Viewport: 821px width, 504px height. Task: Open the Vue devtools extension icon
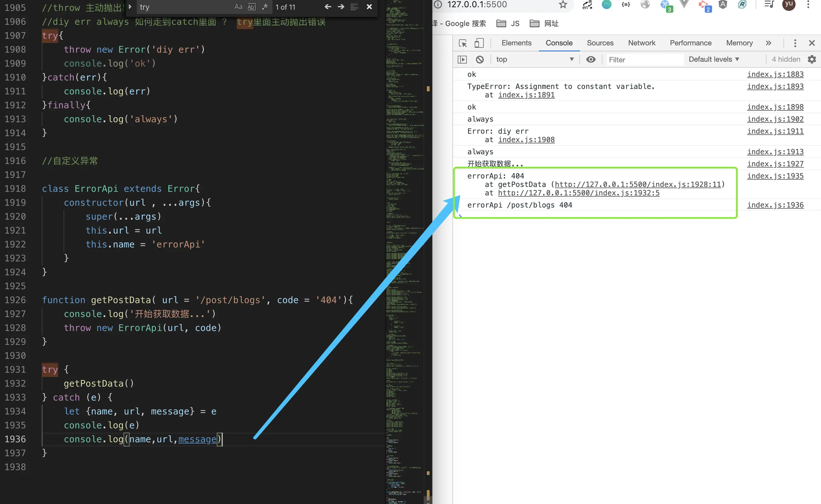pyautogui.click(x=684, y=4)
